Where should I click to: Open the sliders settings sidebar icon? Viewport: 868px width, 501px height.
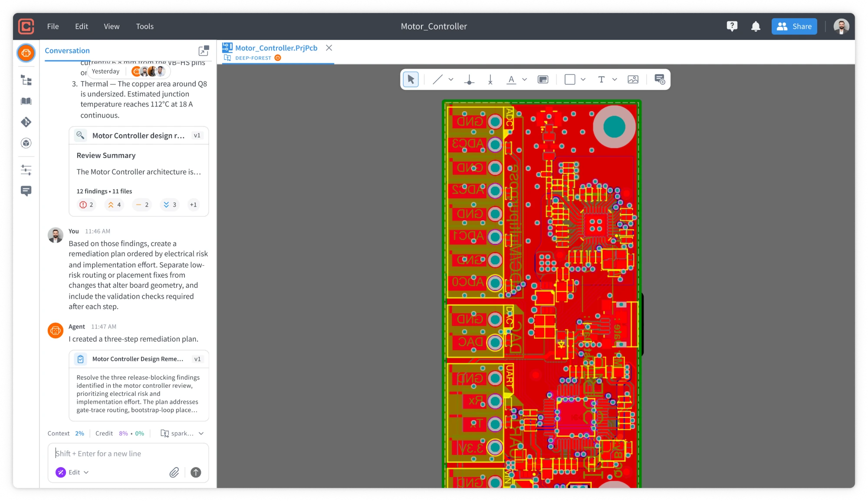[26, 170]
